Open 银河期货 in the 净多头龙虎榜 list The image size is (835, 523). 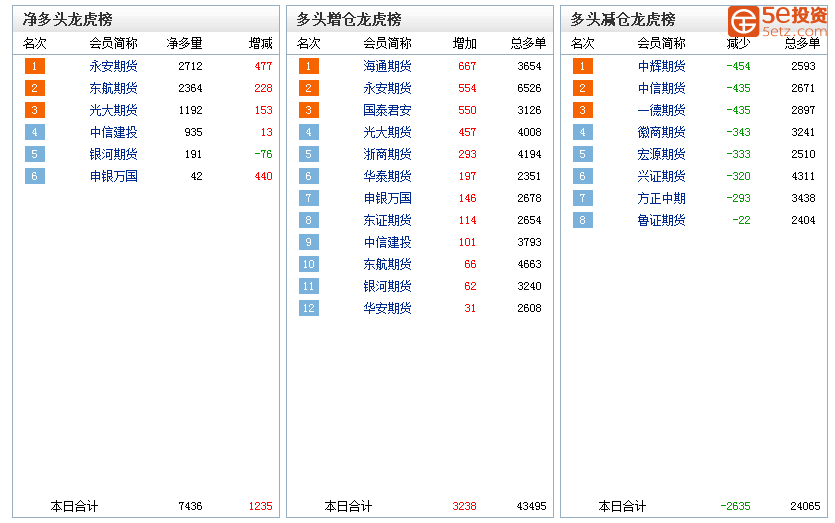coord(113,154)
